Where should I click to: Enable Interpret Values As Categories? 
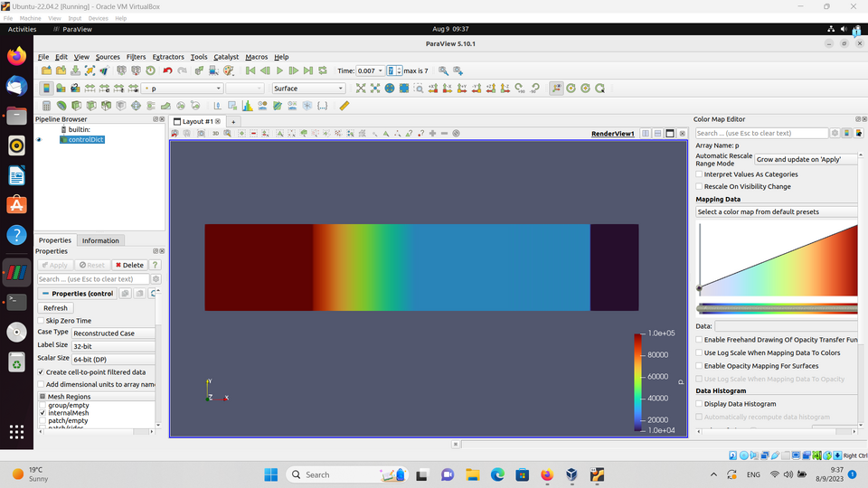point(699,174)
